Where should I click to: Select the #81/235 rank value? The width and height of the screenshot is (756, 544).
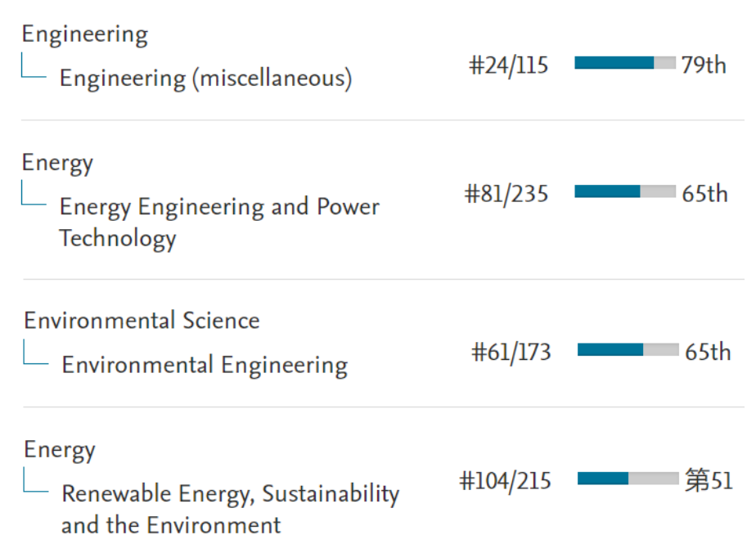(x=506, y=194)
